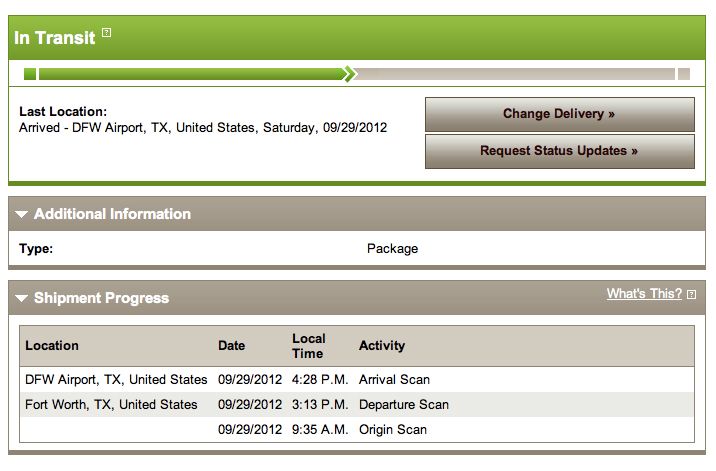The height and width of the screenshot is (471, 716).
Task: Click the green chevron progress marker
Action: click(x=350, y=74)
